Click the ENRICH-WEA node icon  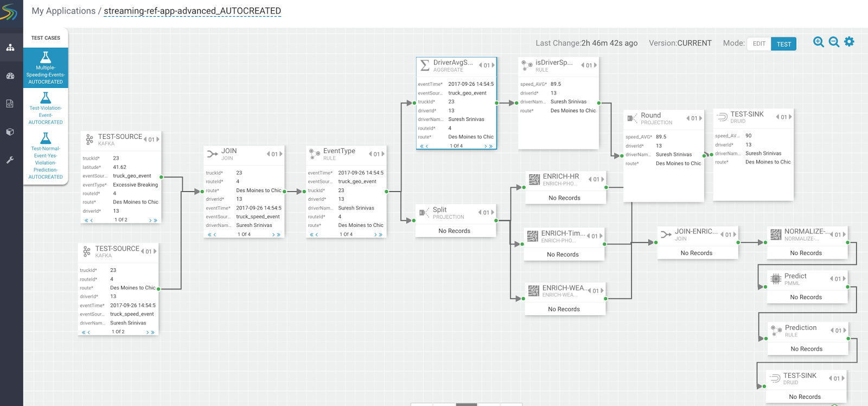pos(534,291)
